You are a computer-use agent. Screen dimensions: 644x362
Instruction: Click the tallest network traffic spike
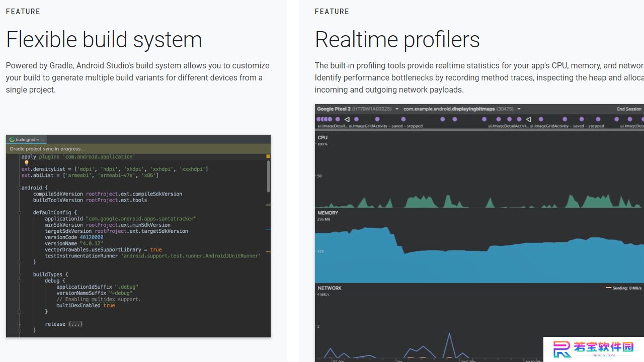point(449,344)
